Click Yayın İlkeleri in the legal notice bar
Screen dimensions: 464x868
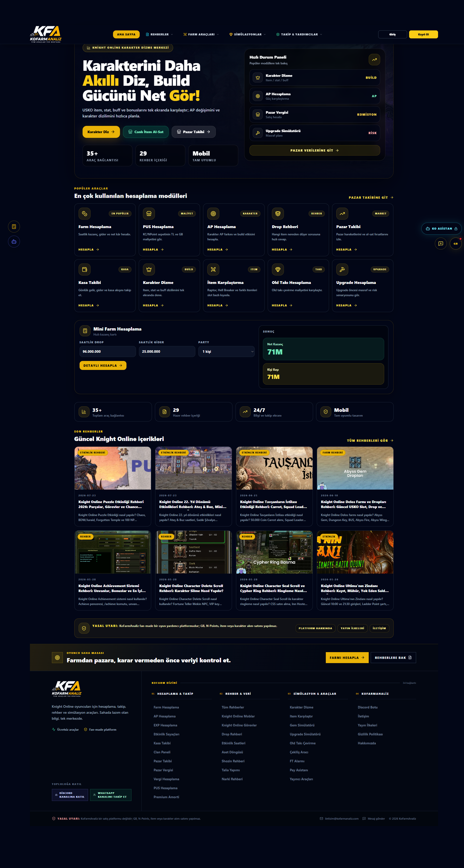click(352, 628)
